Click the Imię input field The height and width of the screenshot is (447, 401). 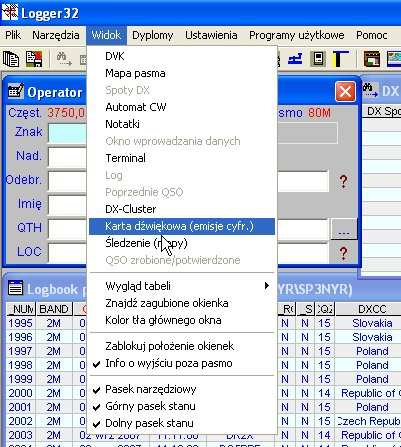click(x=67, y=204)
